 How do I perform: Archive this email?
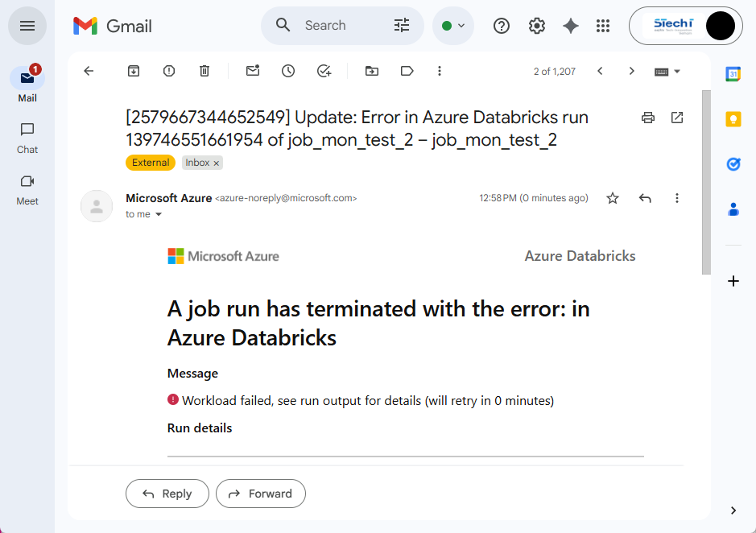[x=134, y=71]
